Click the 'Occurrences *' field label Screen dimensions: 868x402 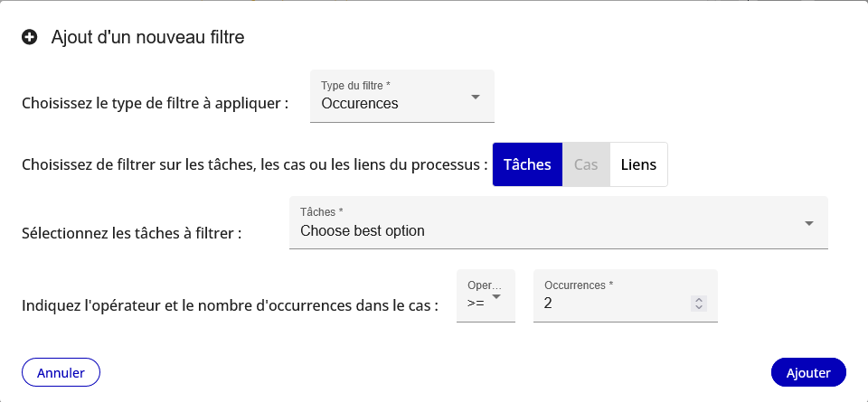pos(579,285)
